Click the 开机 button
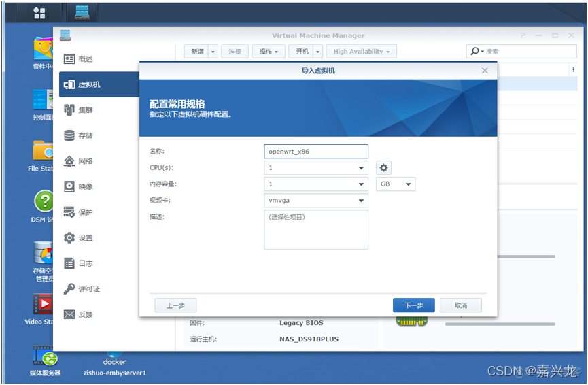The height and width of the screenshot is (385, 588). 302,52
